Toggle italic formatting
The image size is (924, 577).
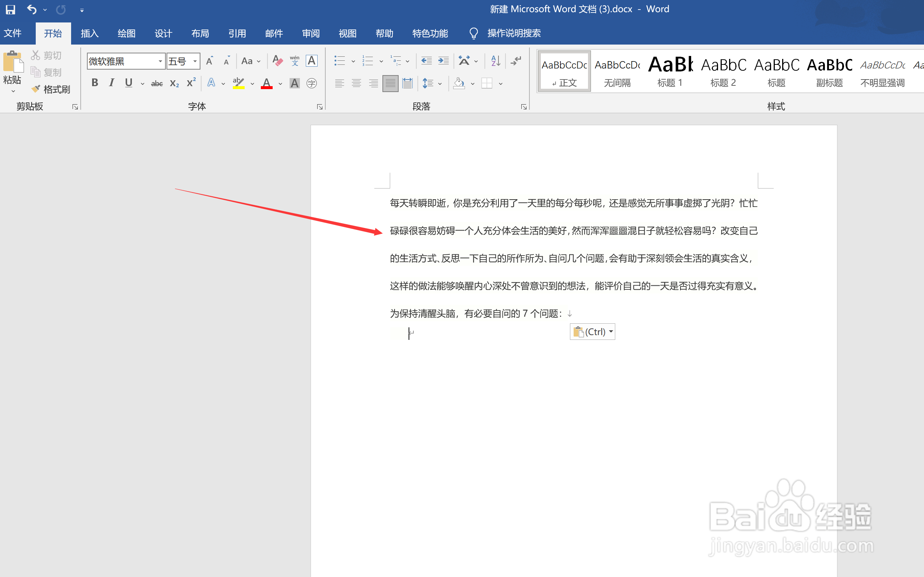click(112, 83)
